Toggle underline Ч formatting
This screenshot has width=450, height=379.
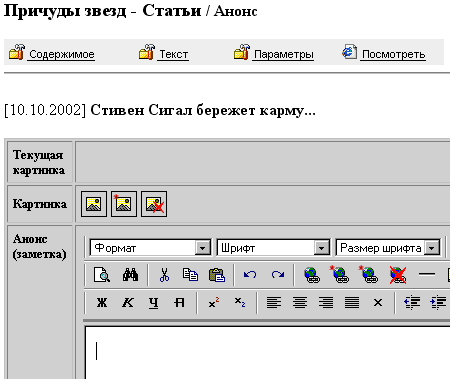click(x=153, y=303)
